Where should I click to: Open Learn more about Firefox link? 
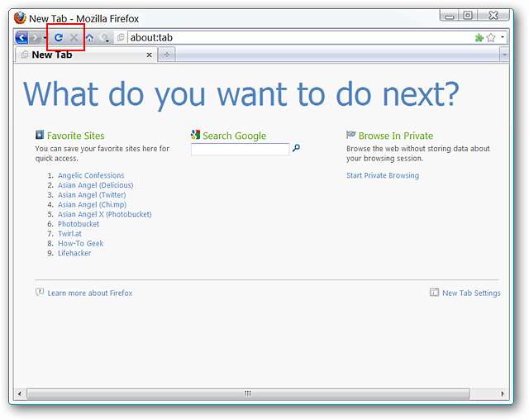tap(90, 294)
